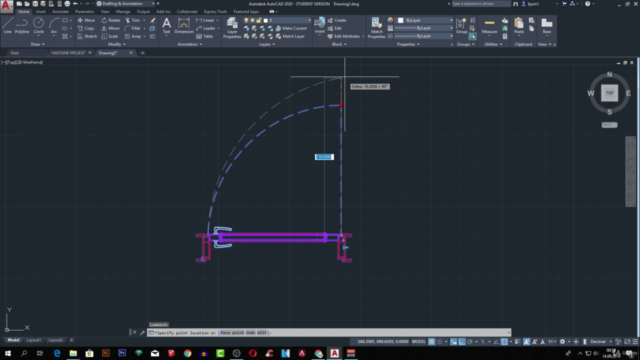Viewport: 640px width, 360px height.
Task: Toggle annotation visibility in status bar
Action: [x=527, y=342]
